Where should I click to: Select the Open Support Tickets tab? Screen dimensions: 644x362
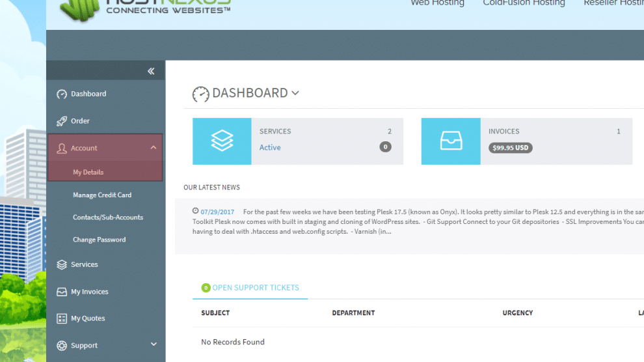250,288
